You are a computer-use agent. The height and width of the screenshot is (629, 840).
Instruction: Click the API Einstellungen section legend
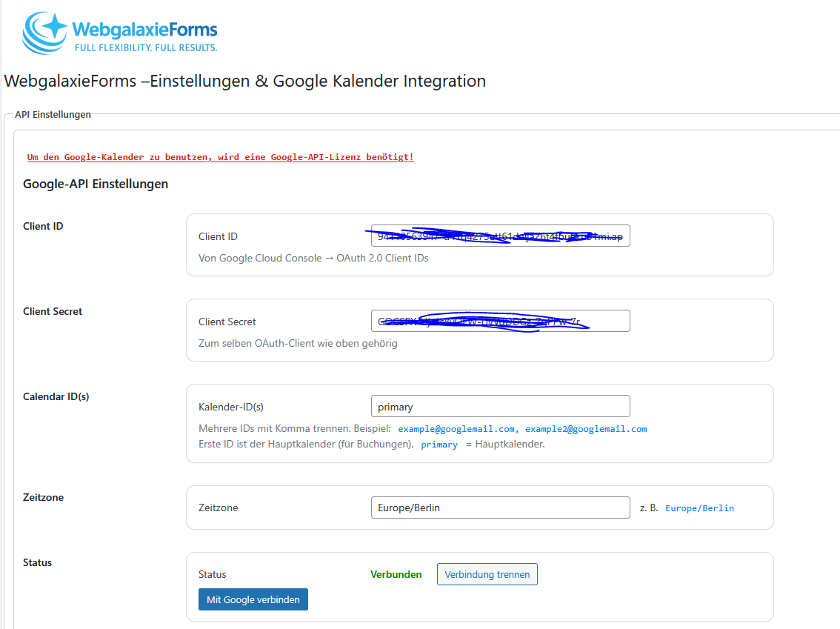click(x=53, y=115)
